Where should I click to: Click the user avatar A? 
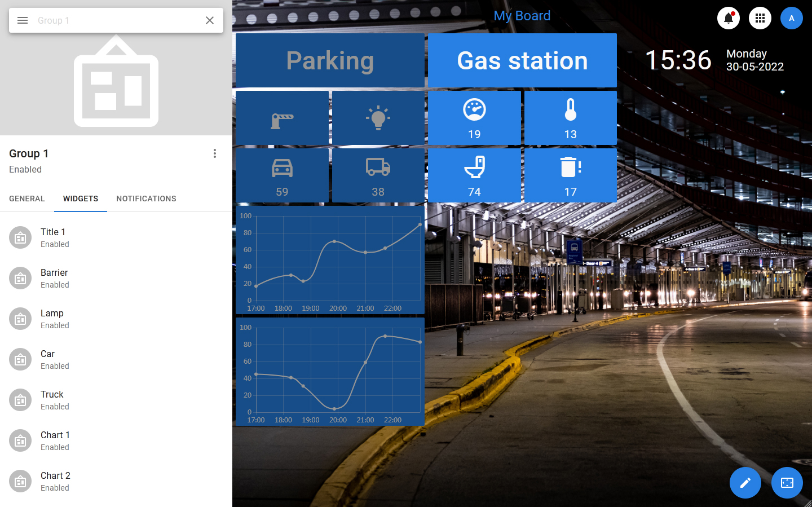coord(791,18)
